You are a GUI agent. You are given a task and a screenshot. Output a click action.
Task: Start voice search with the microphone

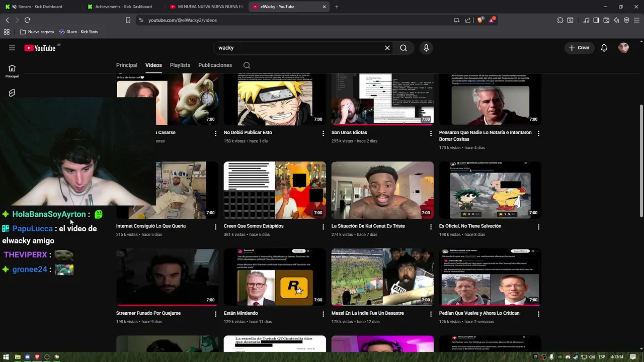point(426,48)
